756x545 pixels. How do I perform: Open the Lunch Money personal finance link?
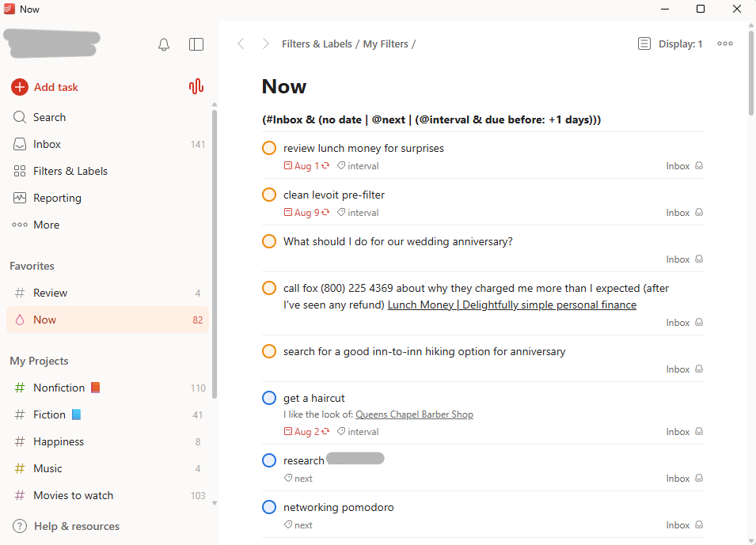512,305
